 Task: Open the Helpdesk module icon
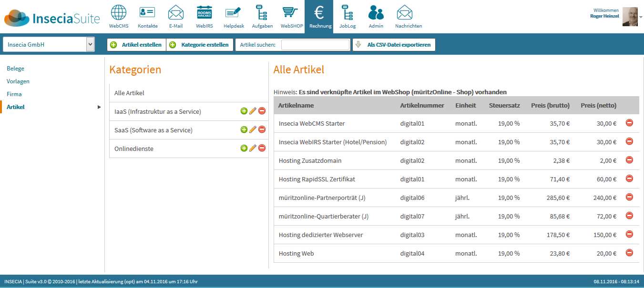point(233,13)
